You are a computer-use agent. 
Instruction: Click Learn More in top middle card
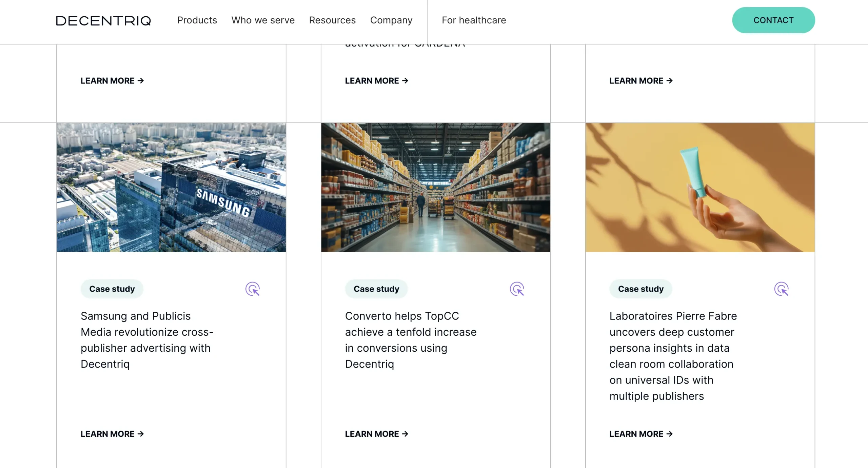coord(377,81)
